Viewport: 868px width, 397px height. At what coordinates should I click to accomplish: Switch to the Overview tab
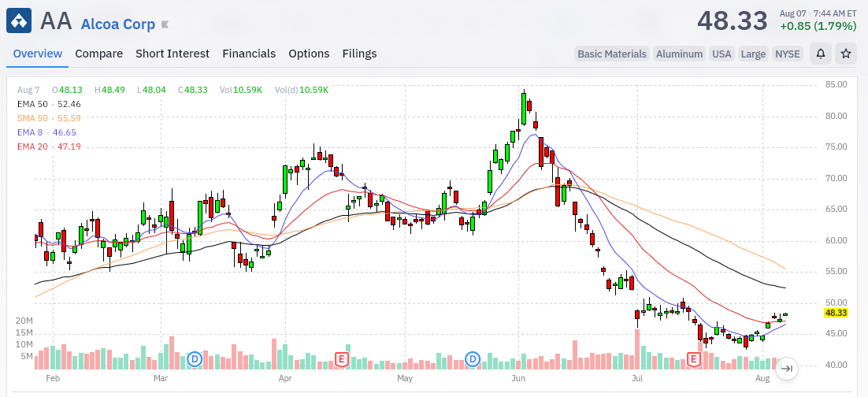(x=38, y=54)
